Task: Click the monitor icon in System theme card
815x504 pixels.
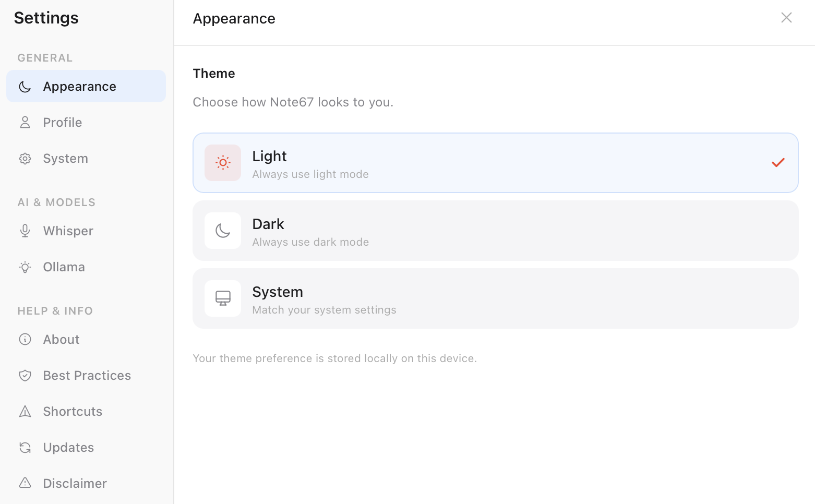Action: point(223,298)
